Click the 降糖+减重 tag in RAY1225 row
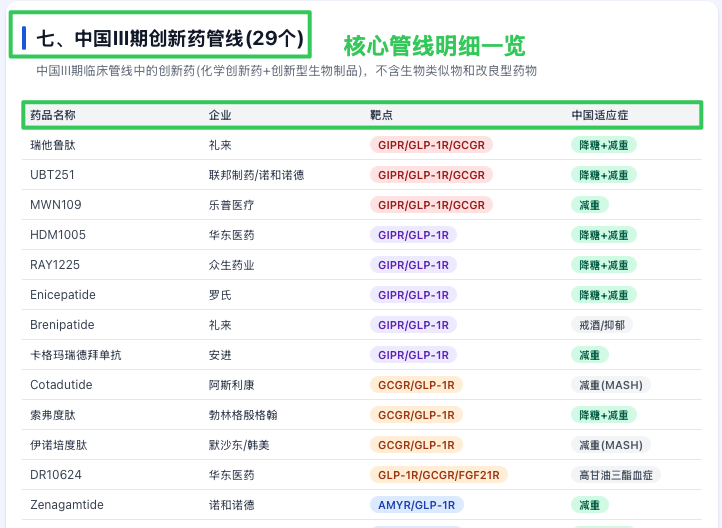The image size is (722, 528). click(604, 265)
